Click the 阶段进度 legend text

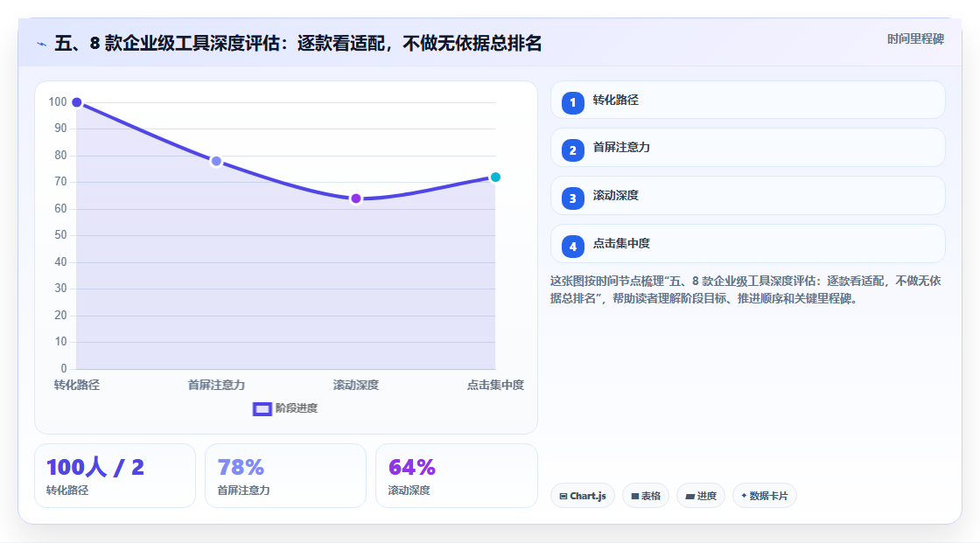click(x=297, y=408)
